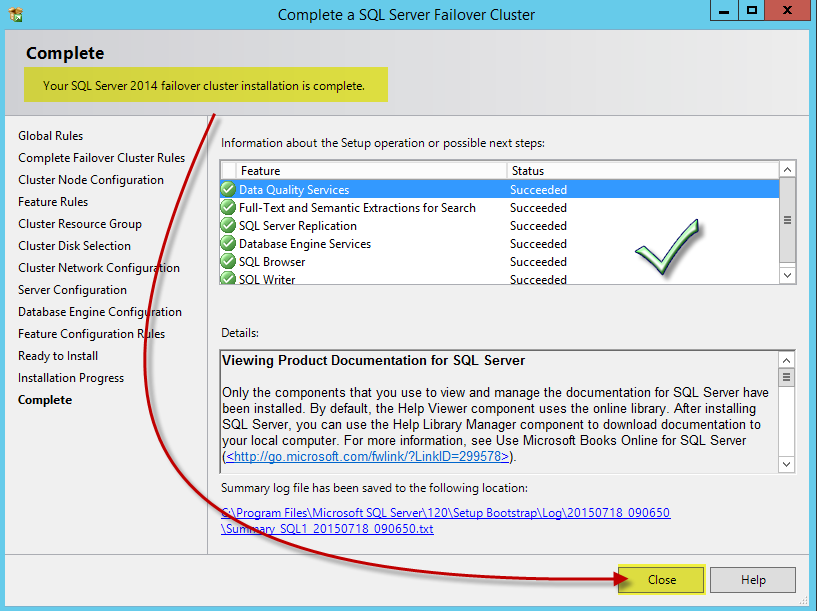Select the Feature Configuration Rules step
817x611 pixels.
pyautogui.click(x=92, y=334)
